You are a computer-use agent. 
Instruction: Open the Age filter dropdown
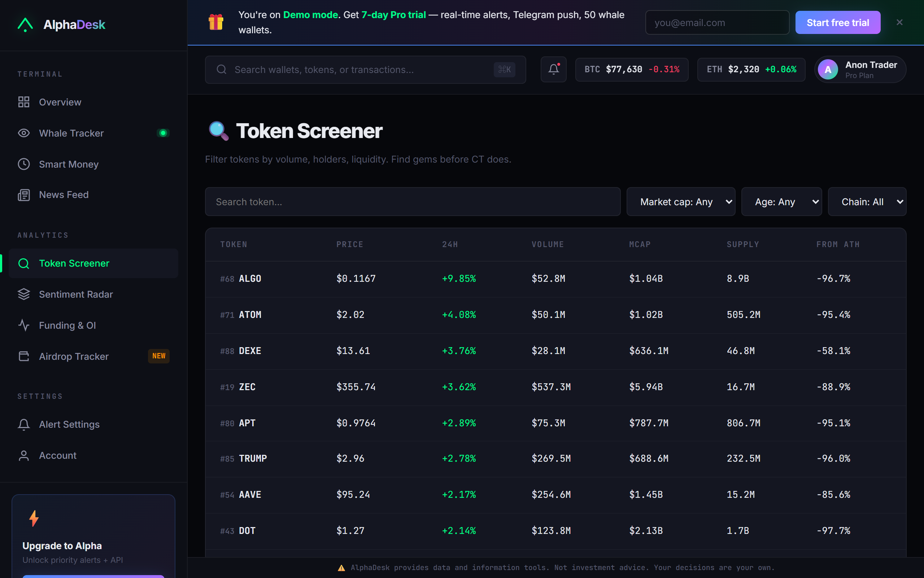(x=781, y=202)
